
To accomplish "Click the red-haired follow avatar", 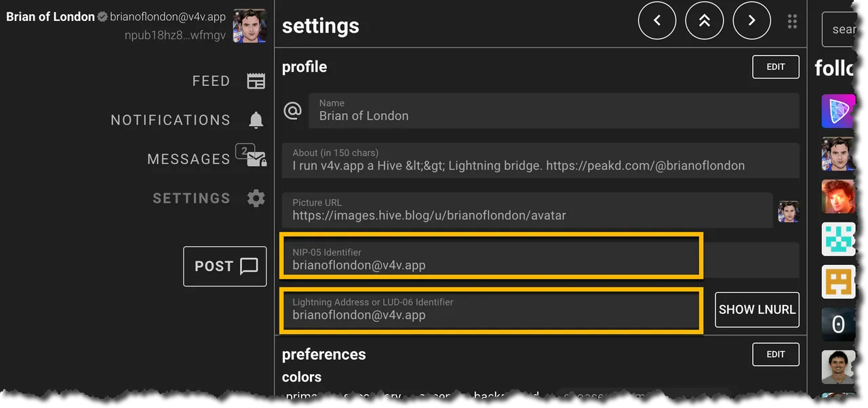I will (x=838, y=197).
